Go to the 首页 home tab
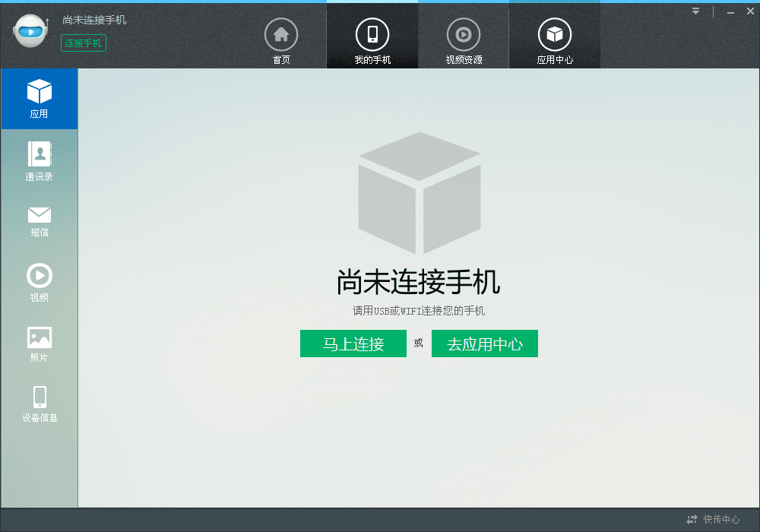The image size is (760, 532). tap(281, 41)
